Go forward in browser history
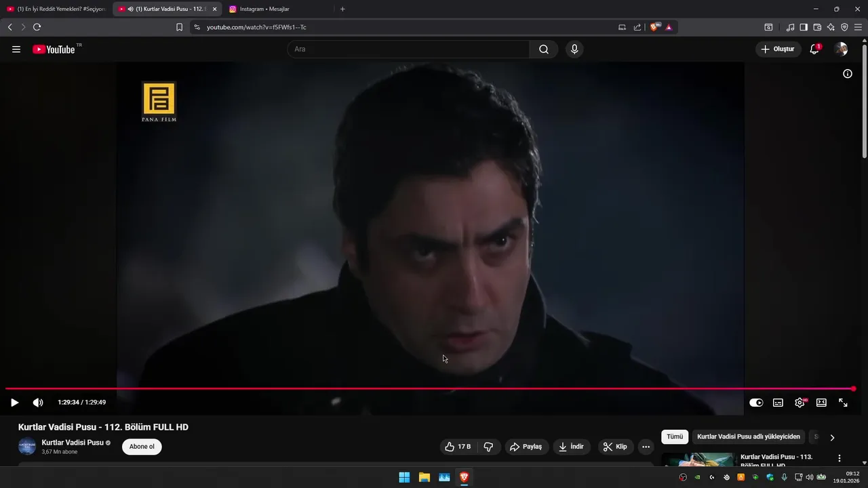 (23, 27)
